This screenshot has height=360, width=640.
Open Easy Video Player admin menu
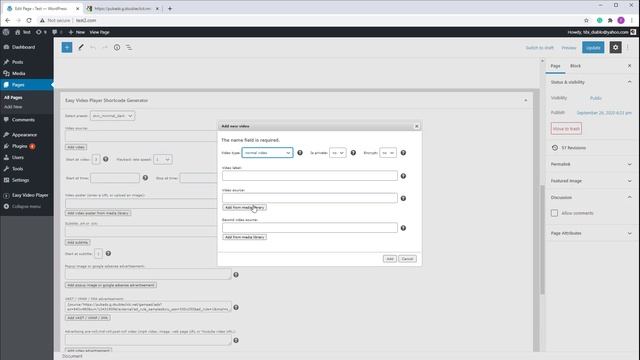tap(30, 195)
